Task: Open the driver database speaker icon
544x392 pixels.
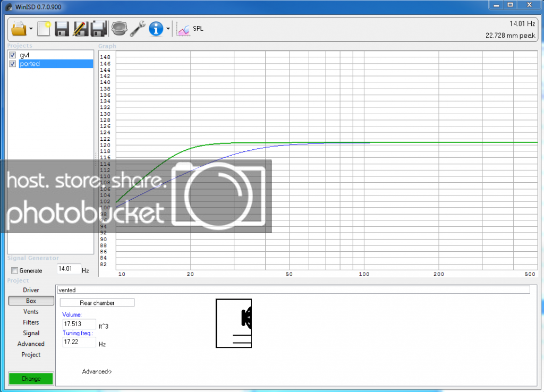Action: (119, 29)
